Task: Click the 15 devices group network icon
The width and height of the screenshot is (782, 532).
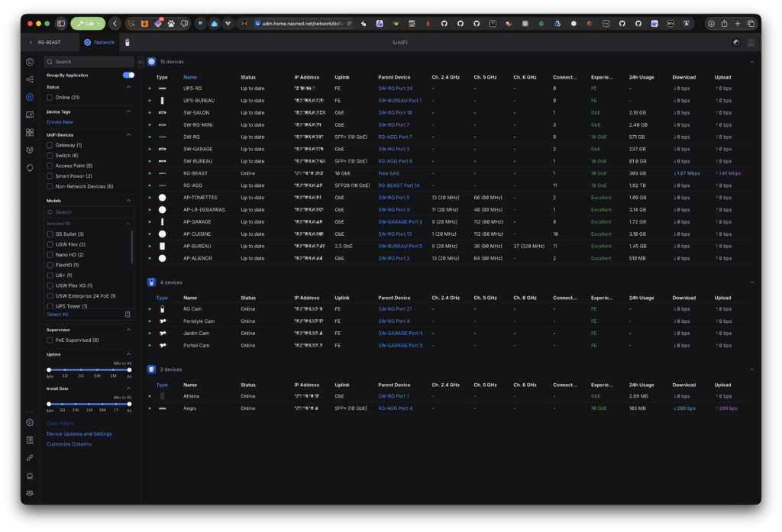Action: click(152, 62)
